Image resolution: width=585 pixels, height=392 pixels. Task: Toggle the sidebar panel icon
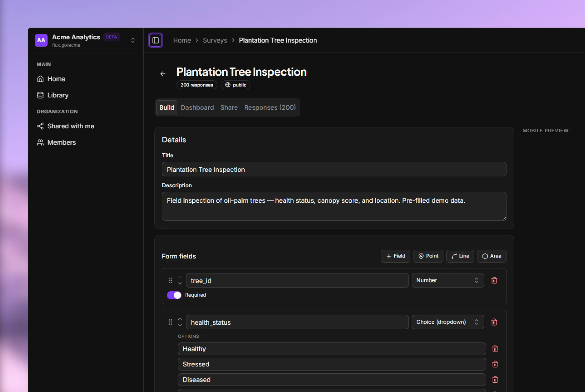155,40
